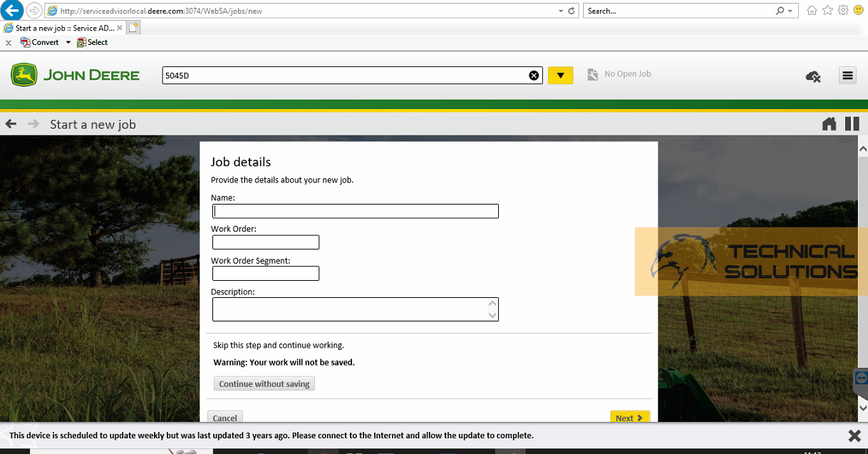Open the hamburger menu in the header
868x454 pixels.
[847, 75]
